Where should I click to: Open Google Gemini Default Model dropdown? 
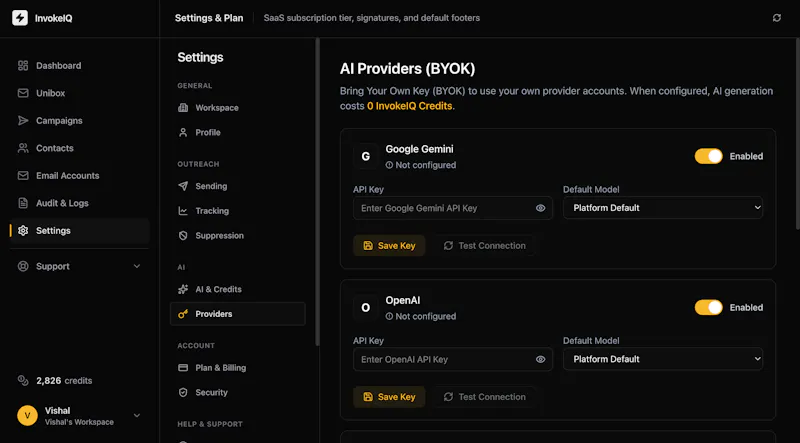tap(663, 208)
